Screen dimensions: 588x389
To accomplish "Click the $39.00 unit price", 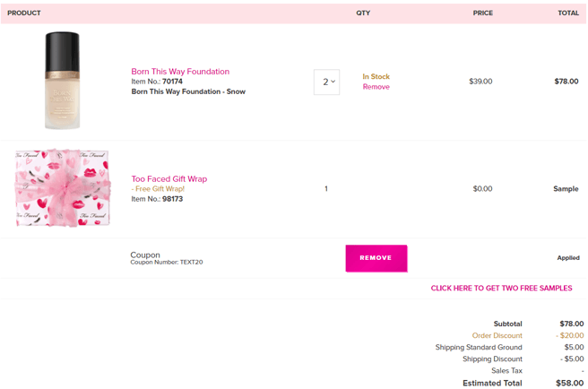I will tap(480, 82).
